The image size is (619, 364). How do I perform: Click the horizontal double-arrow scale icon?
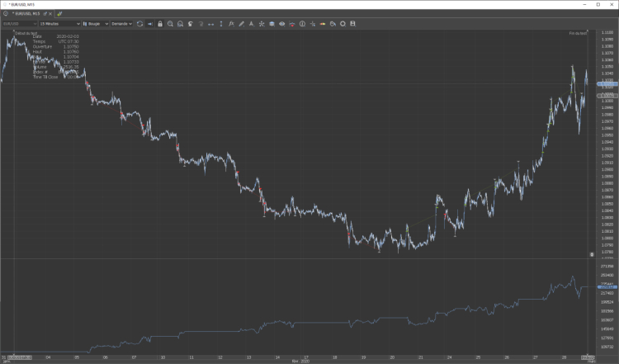point(210,24)
